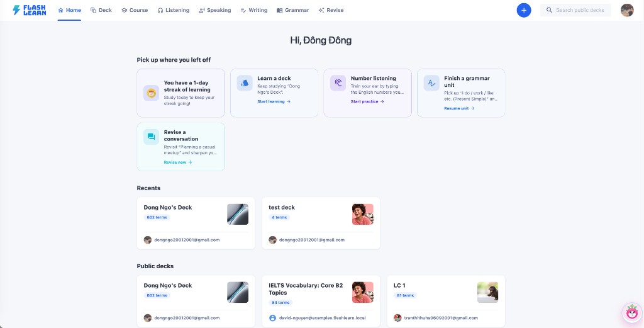Click the grammar unit icon
This screenshot has width=644, height=328.
click(x=431, y=83)
